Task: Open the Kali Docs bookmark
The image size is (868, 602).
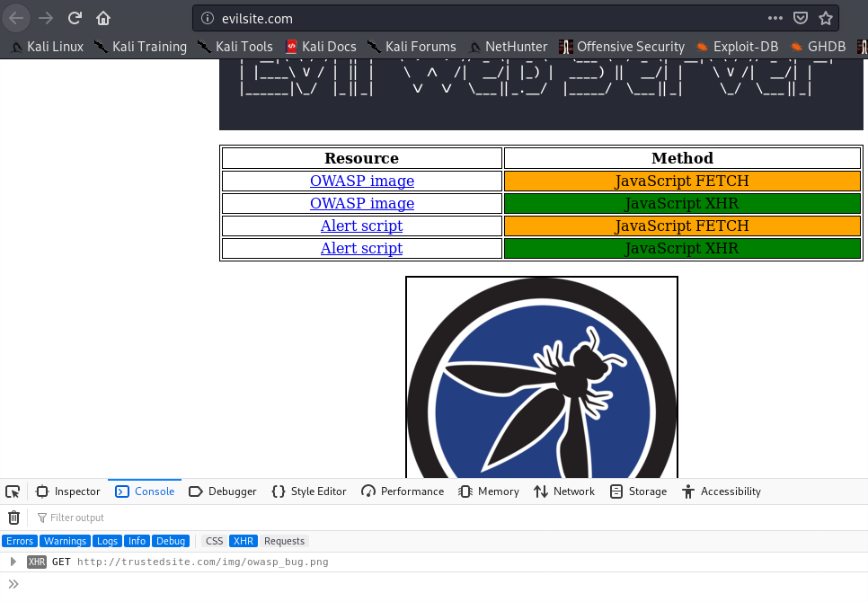Action: [321, 47]
